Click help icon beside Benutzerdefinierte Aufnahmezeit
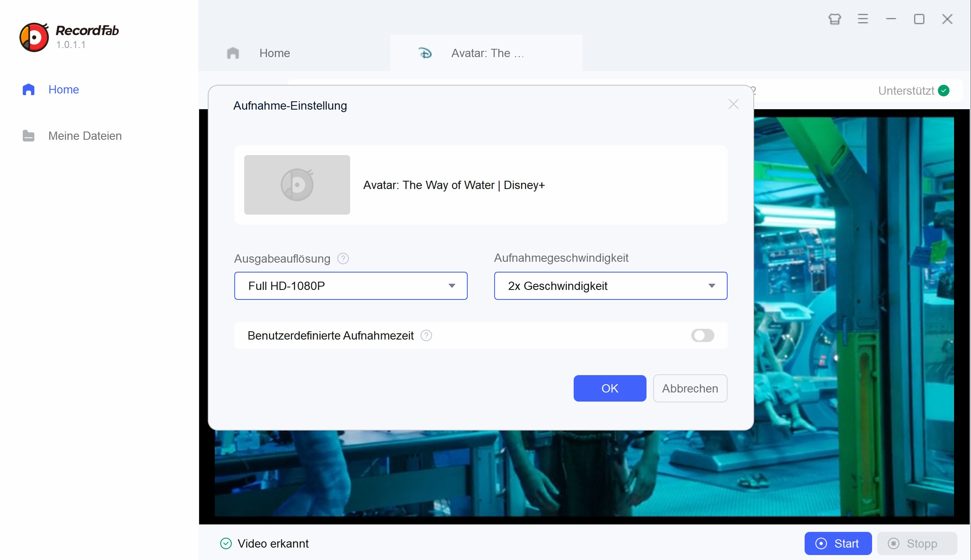 [x=426, y=335]
